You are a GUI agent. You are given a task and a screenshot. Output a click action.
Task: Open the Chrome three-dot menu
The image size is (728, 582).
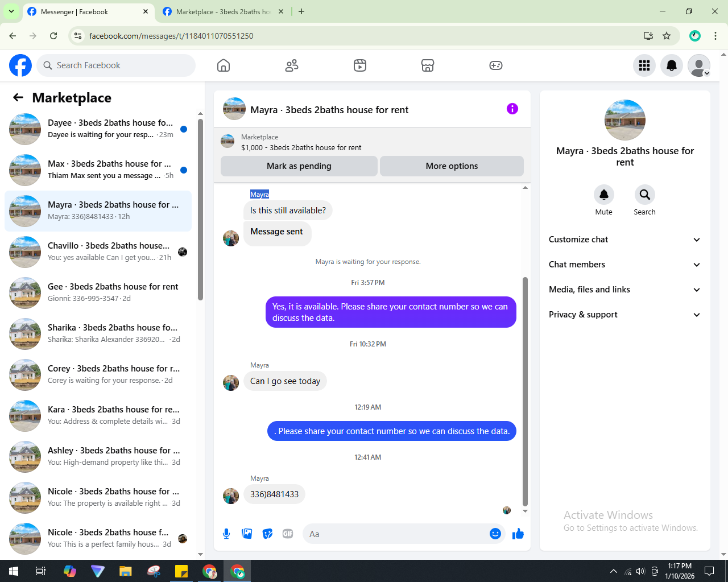[x=715, y=36]
